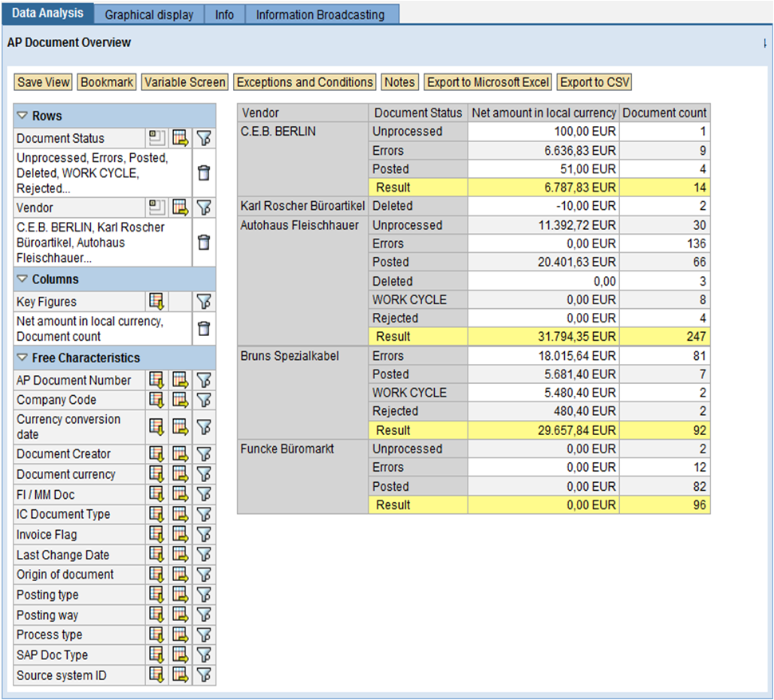Collapse the Free Characteristics section

[22, 358]
